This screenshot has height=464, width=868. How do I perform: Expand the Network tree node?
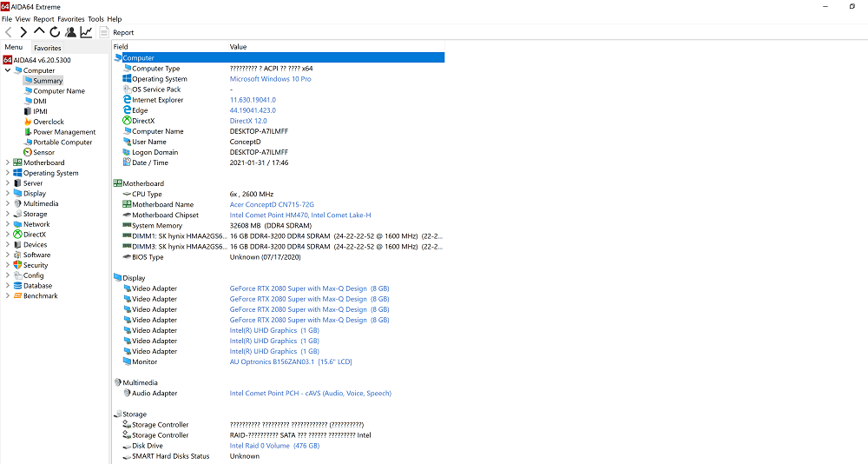8,224
